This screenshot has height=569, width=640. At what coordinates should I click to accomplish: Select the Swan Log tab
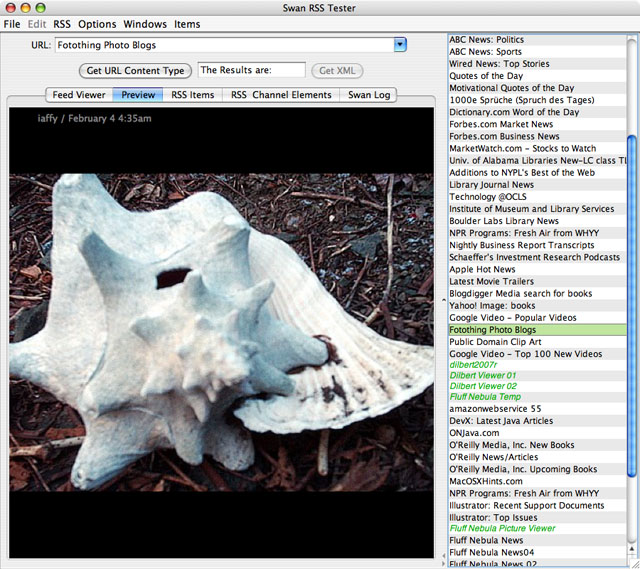369,95
